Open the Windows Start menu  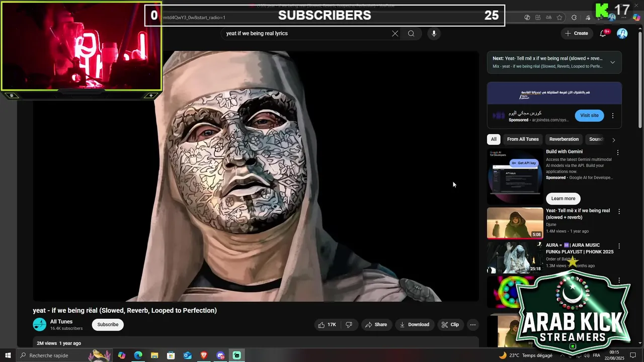coord(8,355)
